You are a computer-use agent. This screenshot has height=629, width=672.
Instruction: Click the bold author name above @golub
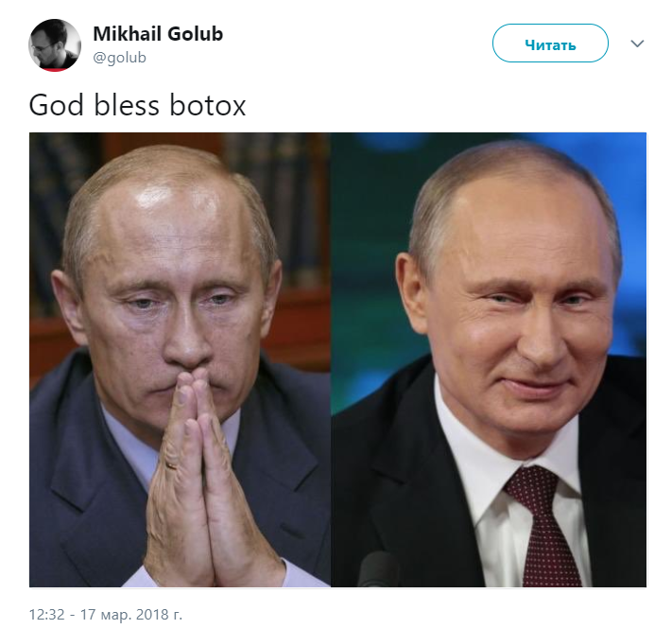tap(158, 34)
